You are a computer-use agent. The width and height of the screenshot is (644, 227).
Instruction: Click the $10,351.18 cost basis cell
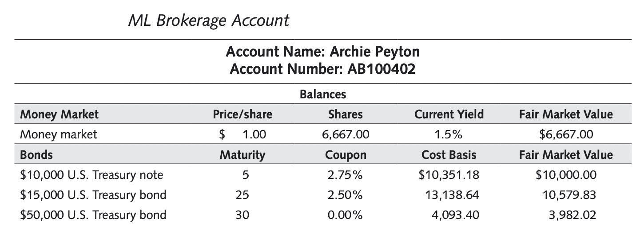[449, 175]
